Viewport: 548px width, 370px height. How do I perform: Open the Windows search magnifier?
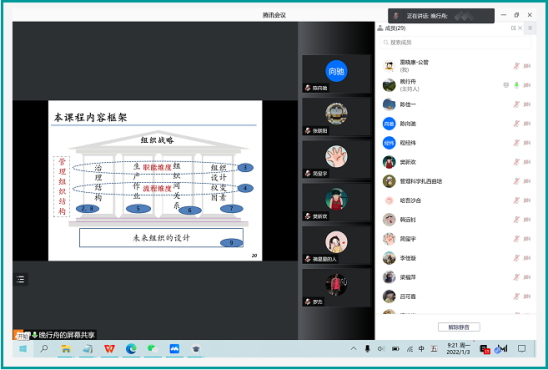44,349
